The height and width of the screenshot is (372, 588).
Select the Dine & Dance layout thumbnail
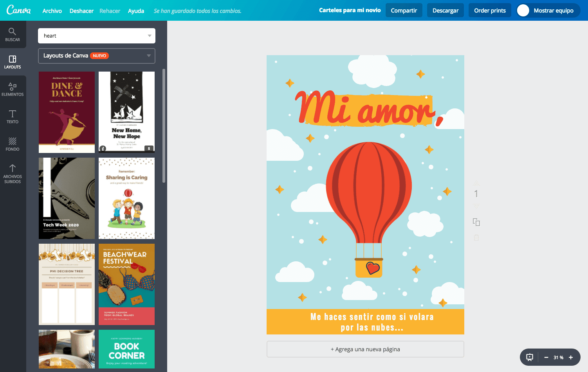67,112
